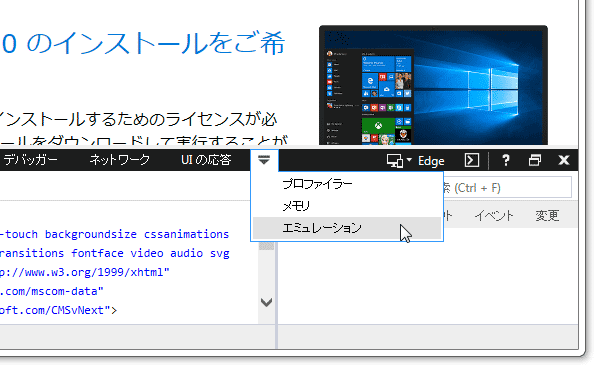Open the 変更 tab in styles pane

(547, 216)
